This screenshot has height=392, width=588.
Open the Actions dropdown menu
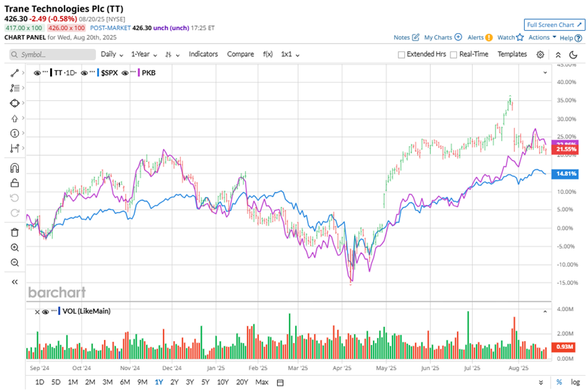(542, 37)
